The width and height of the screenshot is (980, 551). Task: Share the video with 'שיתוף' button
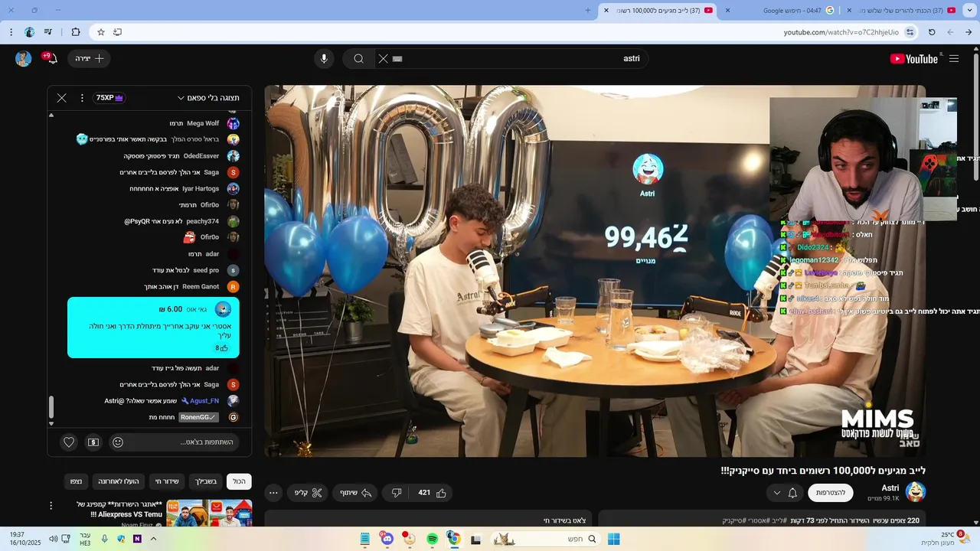(356, 493)
